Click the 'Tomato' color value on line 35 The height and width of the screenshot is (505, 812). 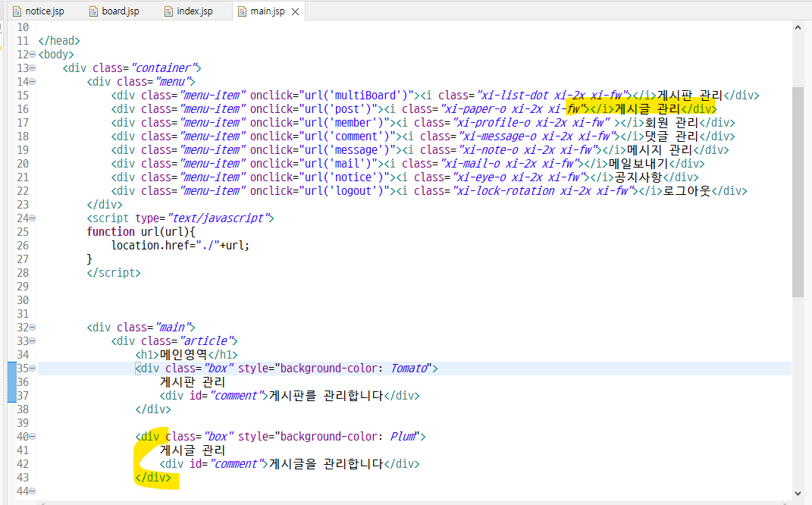pyautogui.click(x=409, y=369)
